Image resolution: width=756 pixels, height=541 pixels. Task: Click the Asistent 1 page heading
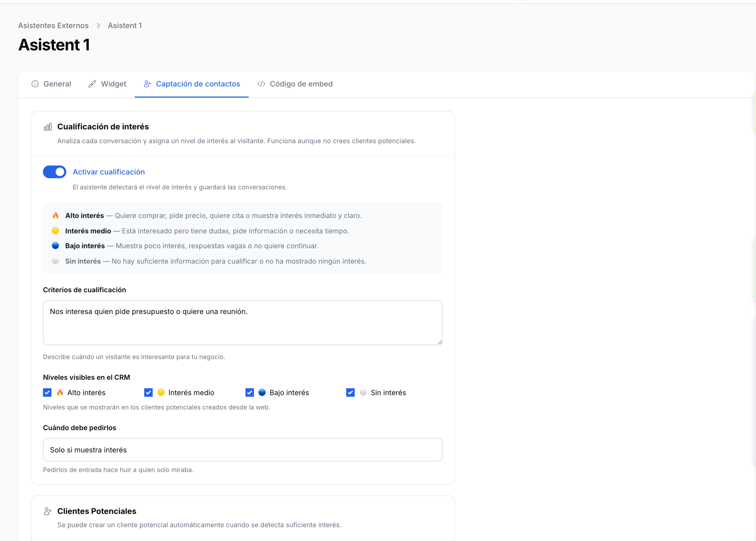(x=54, y=45)
